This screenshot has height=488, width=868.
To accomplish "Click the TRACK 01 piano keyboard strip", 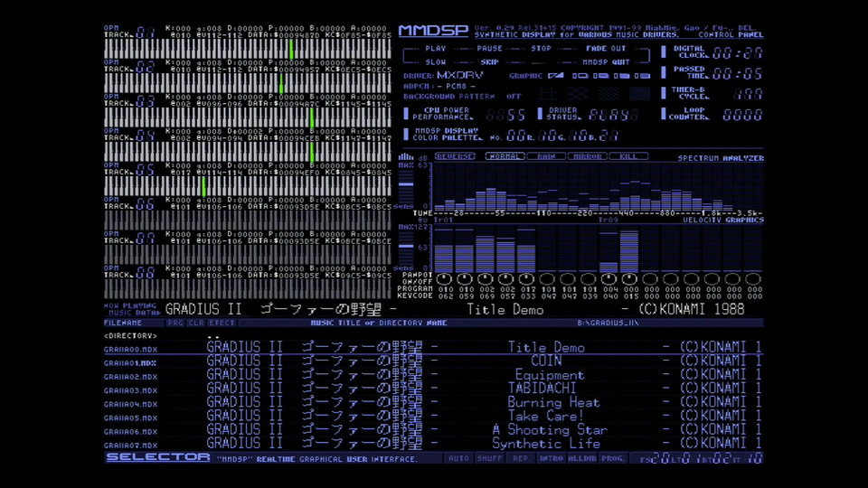I will 248,49.
